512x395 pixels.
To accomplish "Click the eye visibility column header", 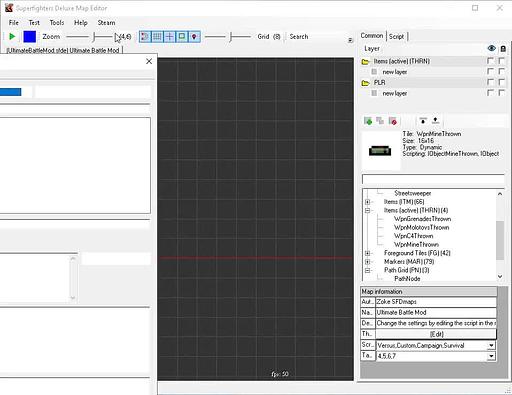I will click(491, 49).
